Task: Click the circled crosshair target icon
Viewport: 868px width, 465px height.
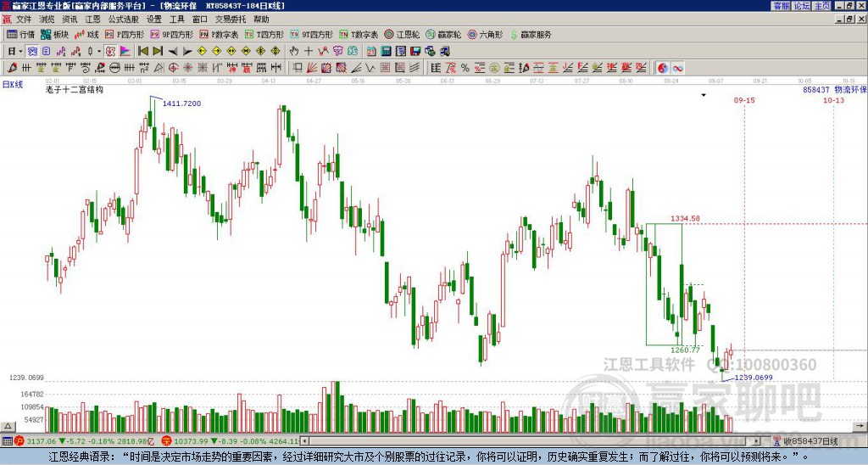Action: [173, 68]
